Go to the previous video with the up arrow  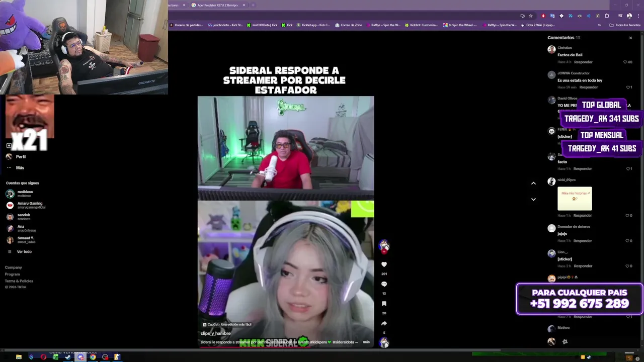tap(533, 184)
